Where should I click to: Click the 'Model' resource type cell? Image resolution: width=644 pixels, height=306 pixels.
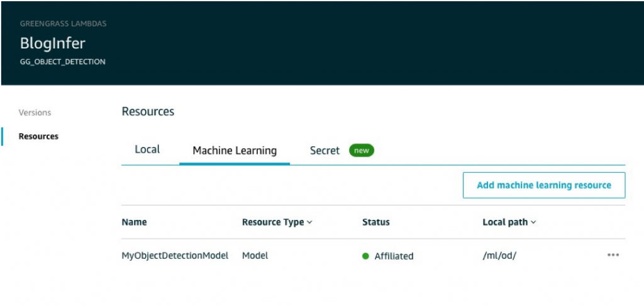[x=255, y=256]
